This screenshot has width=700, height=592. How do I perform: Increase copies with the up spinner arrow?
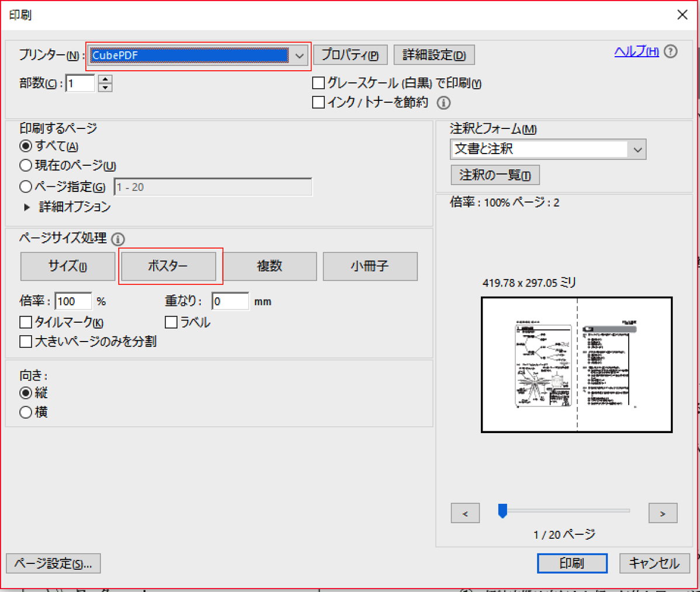pyautogui.click(x=105, y=79)
